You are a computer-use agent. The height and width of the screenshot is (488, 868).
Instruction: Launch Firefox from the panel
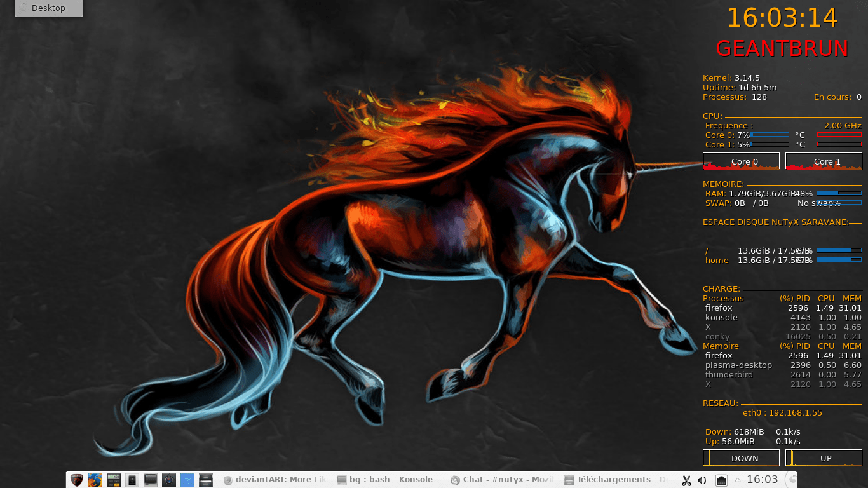click(x=95, y=480)
